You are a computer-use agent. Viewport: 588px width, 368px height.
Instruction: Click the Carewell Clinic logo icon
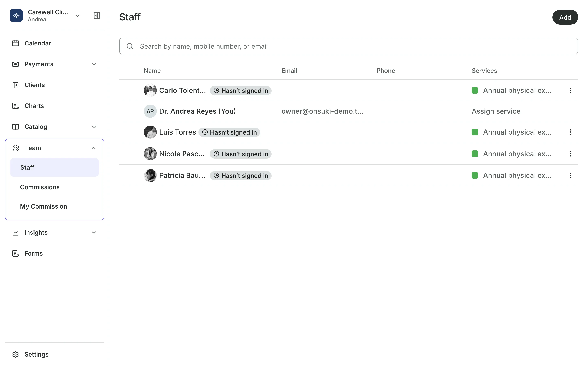[x=16, y=16]
